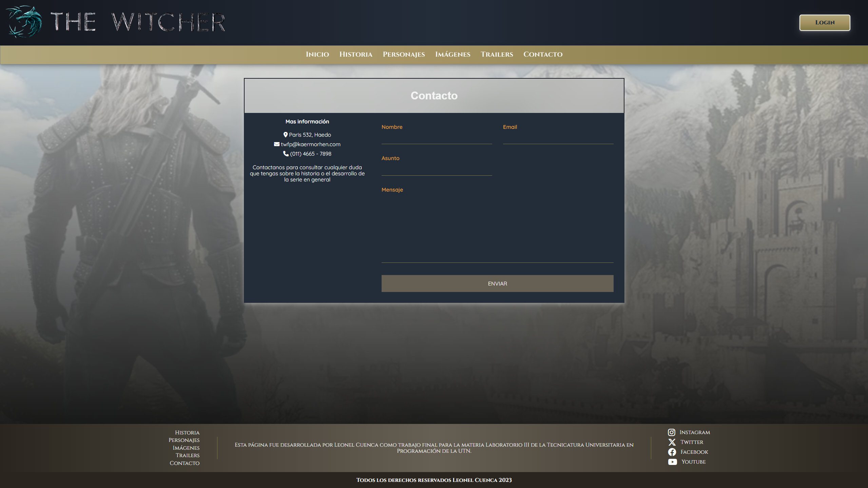Click the Facebook icon in the footer
Viewport: 868px width, 488px height.
click(672, 452)
